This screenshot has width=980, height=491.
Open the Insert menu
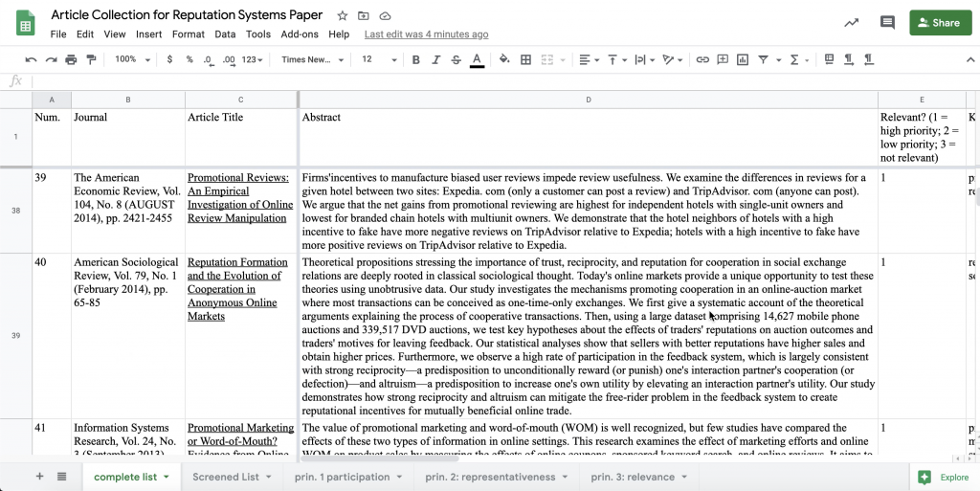[x=148, y=34]
